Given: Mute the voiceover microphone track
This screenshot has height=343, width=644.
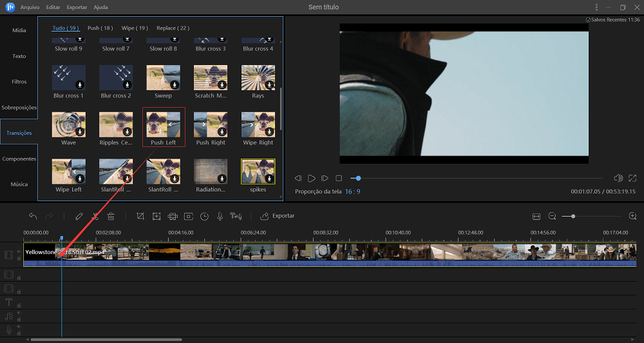Looking at the screenshot, I should [19, 327].
